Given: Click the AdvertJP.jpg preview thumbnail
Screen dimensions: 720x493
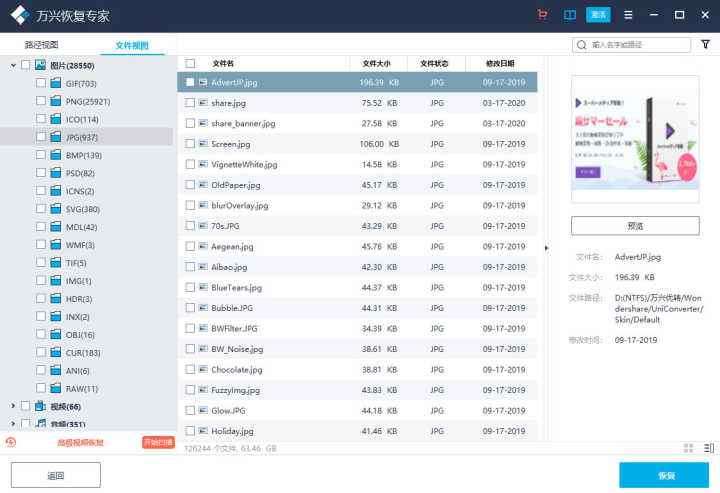Looking at the screenshot, I should point(635,139).
